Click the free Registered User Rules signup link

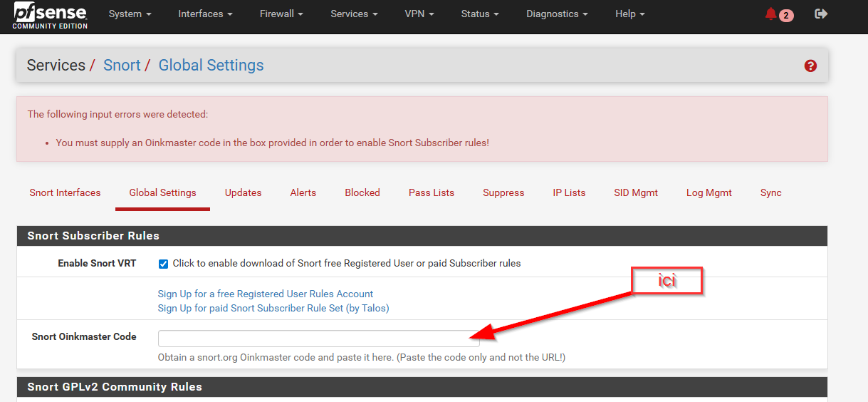pyautogui.click(x=265, y=294)
